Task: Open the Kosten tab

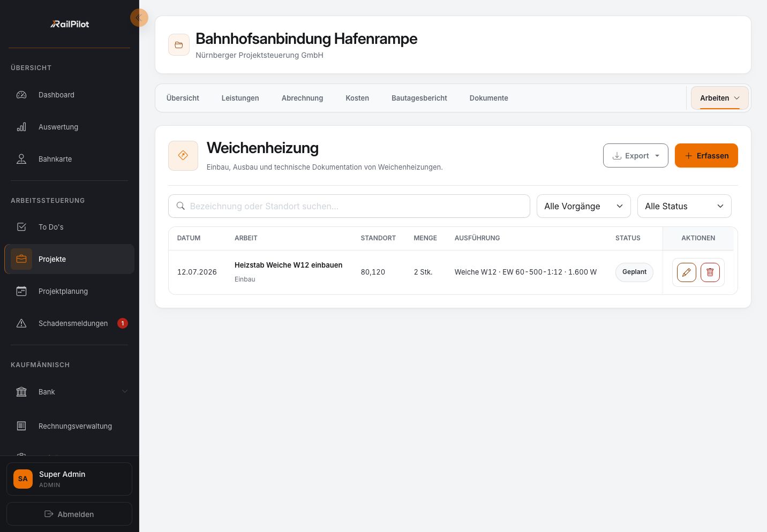Action: click(357, 98)
